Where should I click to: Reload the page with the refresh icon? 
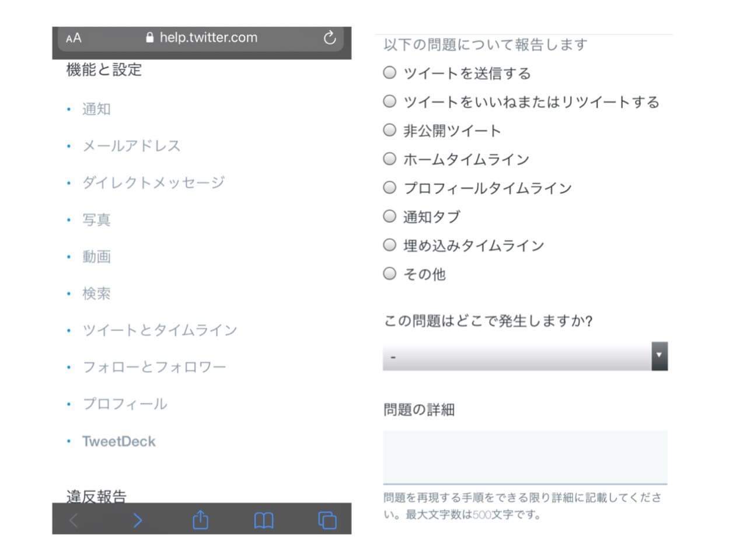[330, 38]
